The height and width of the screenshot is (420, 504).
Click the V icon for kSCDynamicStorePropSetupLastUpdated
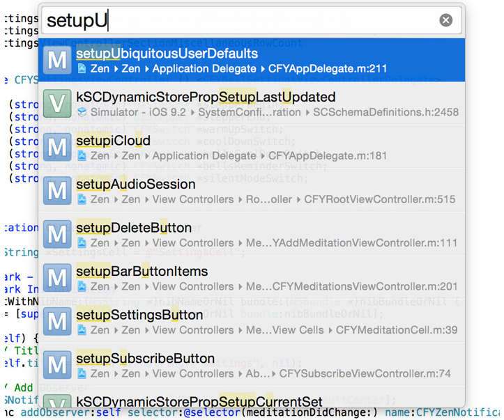pos(57,104)
